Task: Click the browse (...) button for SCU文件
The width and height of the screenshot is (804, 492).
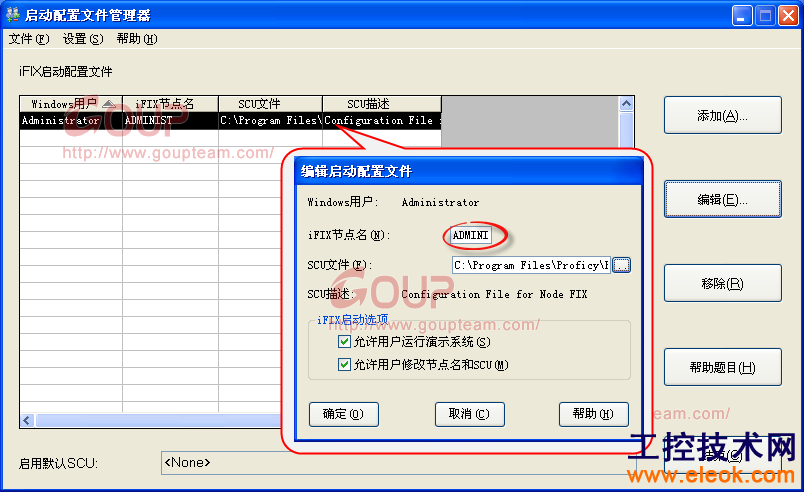Action: pos(621,265)
